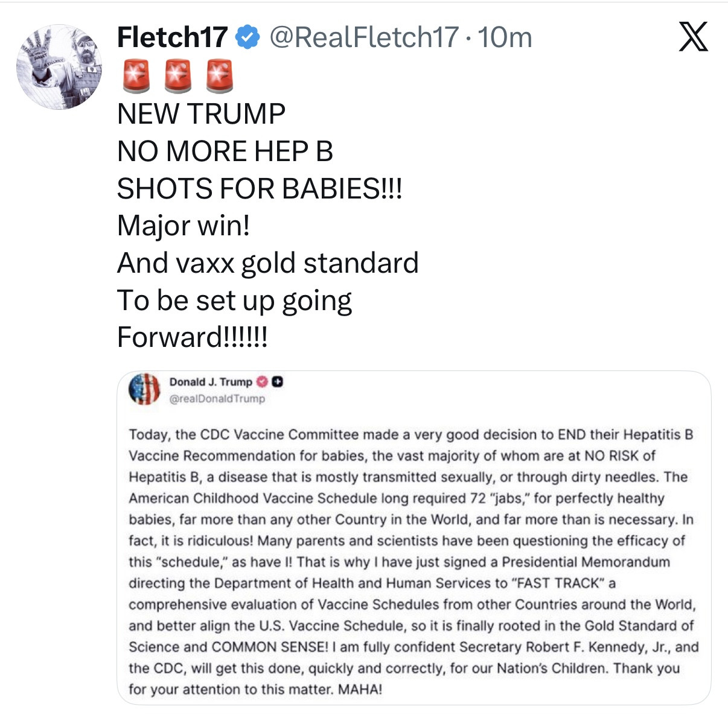Click the black plus badge beside Trump's name
Viewport: 728px width, 721px height.
point(278,382)
